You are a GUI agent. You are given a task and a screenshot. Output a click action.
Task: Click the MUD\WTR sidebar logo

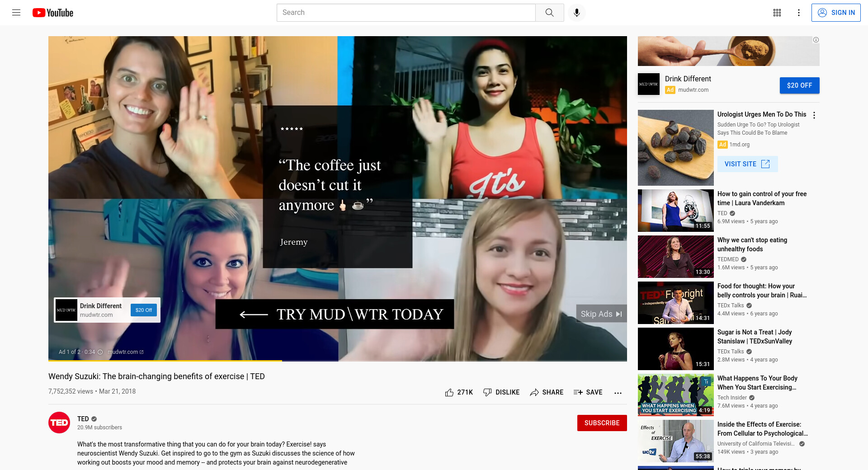(649, 84)
